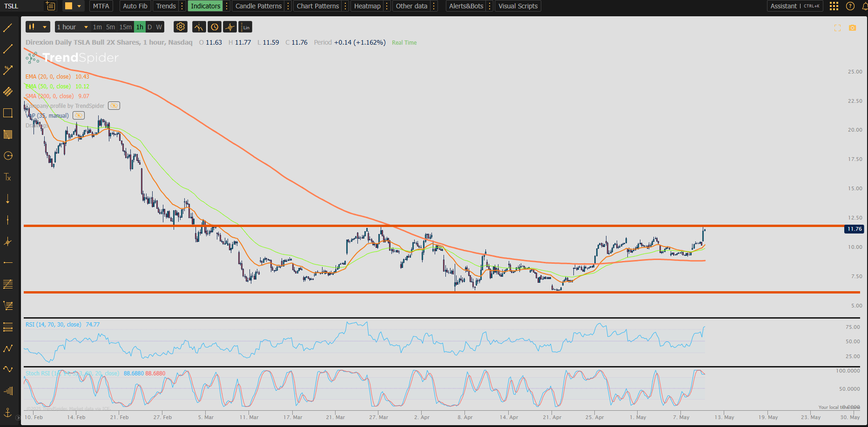The height and width of the screenshot is (427, 868).
Task: Select the percent measure arrow tool
Action: [x=8, y=70]
